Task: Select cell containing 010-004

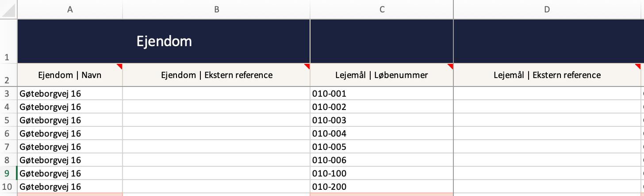Action: (x=382, y=133)
